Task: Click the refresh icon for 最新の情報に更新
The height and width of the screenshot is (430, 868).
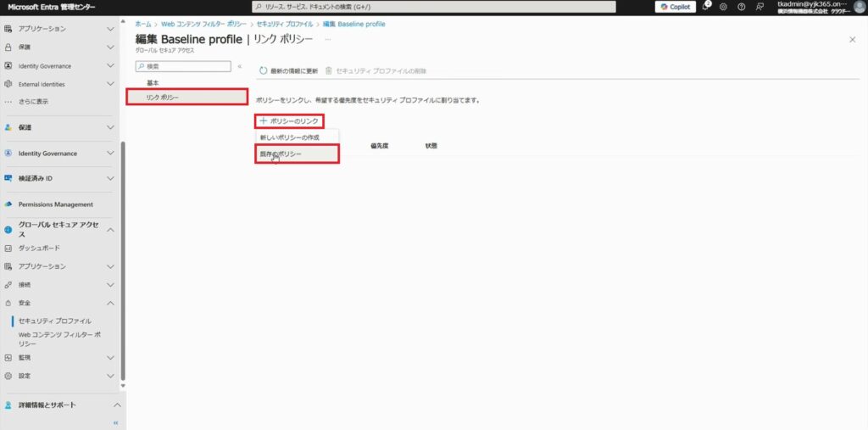Action: click(263, 70)
